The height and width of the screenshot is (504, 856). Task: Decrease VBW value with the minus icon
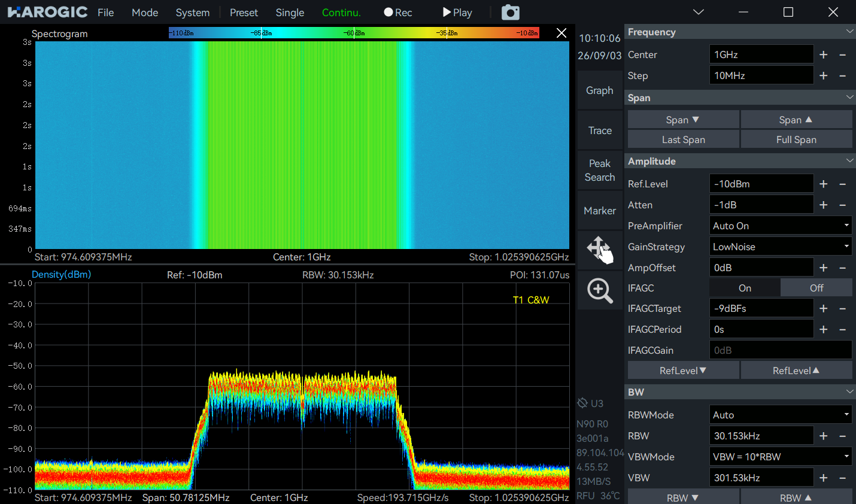843,478
